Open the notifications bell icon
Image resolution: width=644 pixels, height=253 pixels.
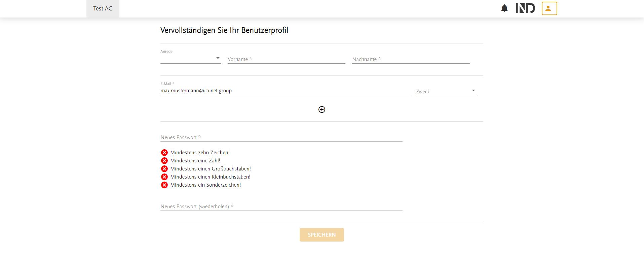(x=504, y=8)
